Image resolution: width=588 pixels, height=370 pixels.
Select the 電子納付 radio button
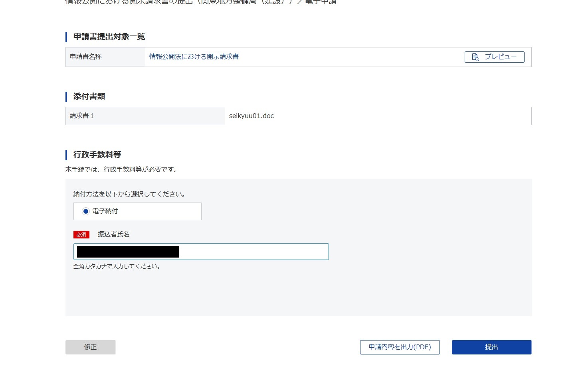pyautogui.click(x=86, y=211)
